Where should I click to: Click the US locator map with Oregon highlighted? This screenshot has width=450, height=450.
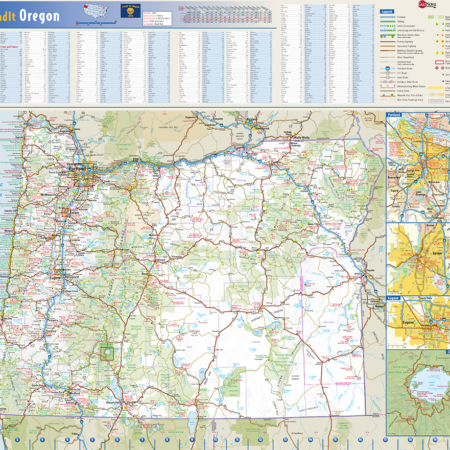(x=96, y=11)
